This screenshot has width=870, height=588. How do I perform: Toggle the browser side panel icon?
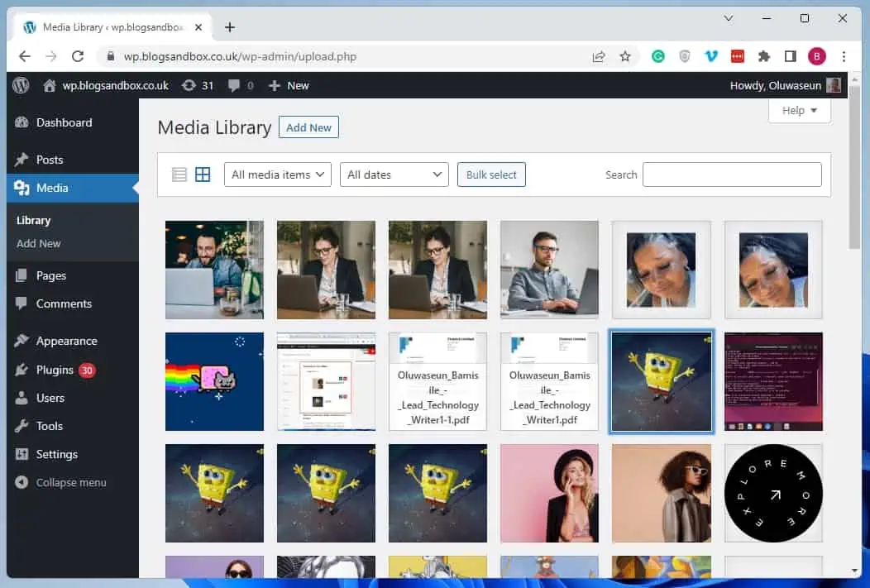click(790, 56)
